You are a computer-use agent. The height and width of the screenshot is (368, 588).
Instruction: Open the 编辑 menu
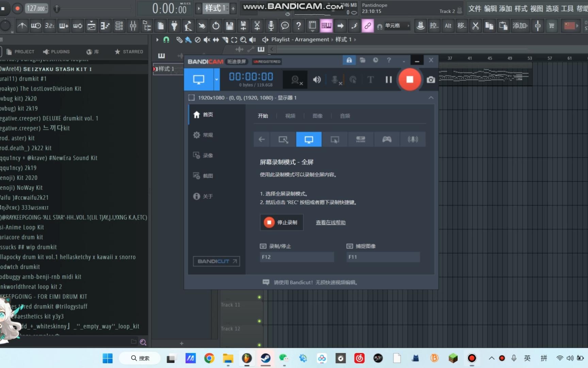coord(490,9)
